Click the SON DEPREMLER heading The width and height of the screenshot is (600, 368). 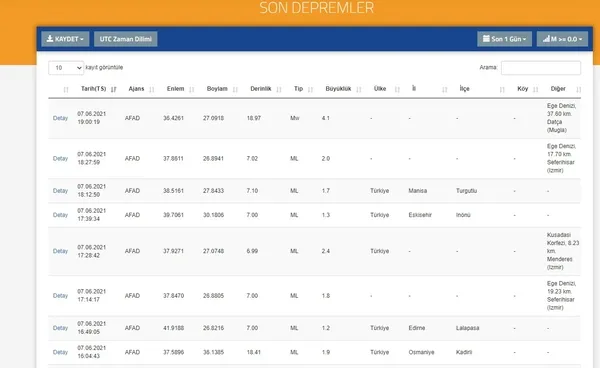[316, 8]
